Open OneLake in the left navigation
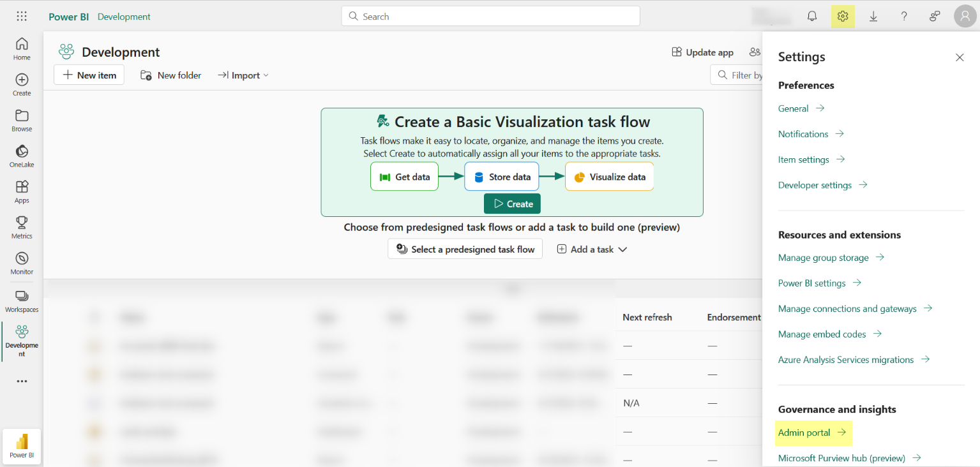The height and width of the screenshot is (467, 980). coord(22,156)
